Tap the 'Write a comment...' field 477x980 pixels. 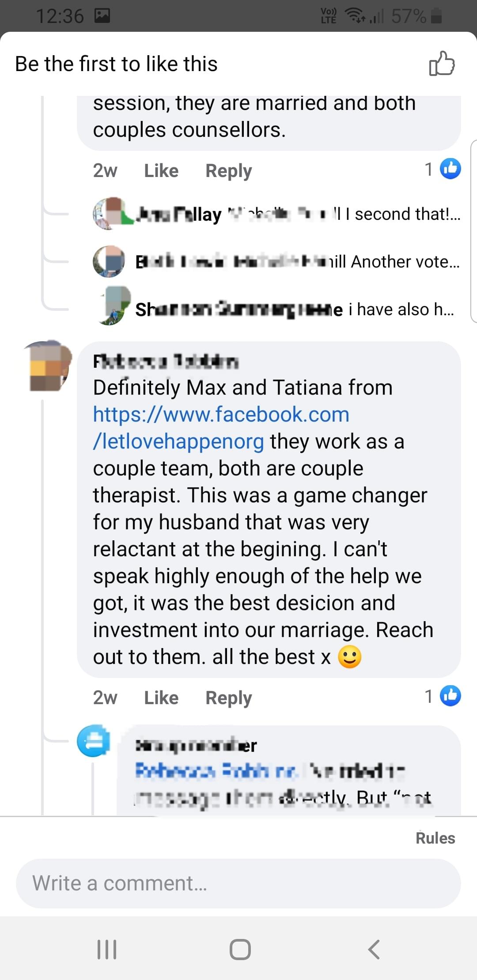pos(238,883)
